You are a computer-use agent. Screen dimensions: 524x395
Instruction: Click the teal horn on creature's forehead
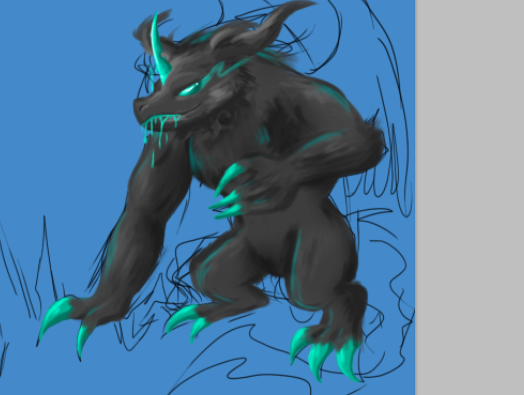(x=160, y=48)
